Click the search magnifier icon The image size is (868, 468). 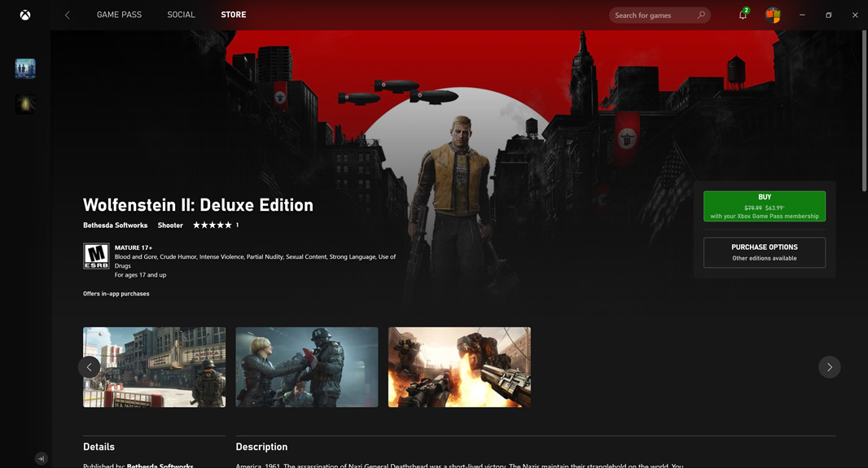pyautogui.click(x=701, y=15)
